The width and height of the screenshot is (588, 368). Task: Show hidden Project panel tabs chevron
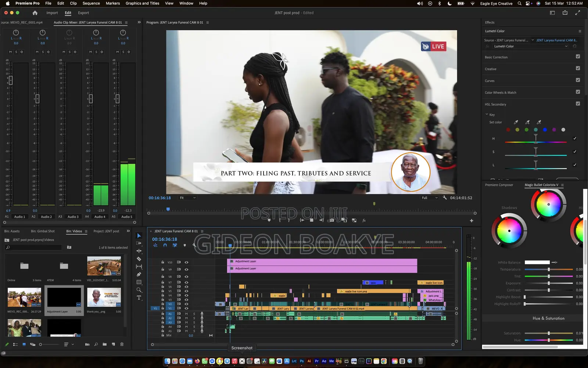128,231
